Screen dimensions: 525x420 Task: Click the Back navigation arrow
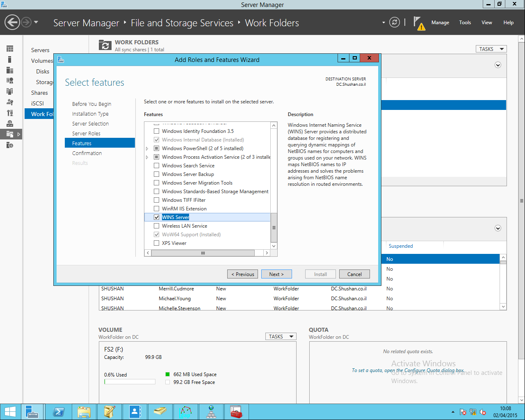(x=12, y=22)
